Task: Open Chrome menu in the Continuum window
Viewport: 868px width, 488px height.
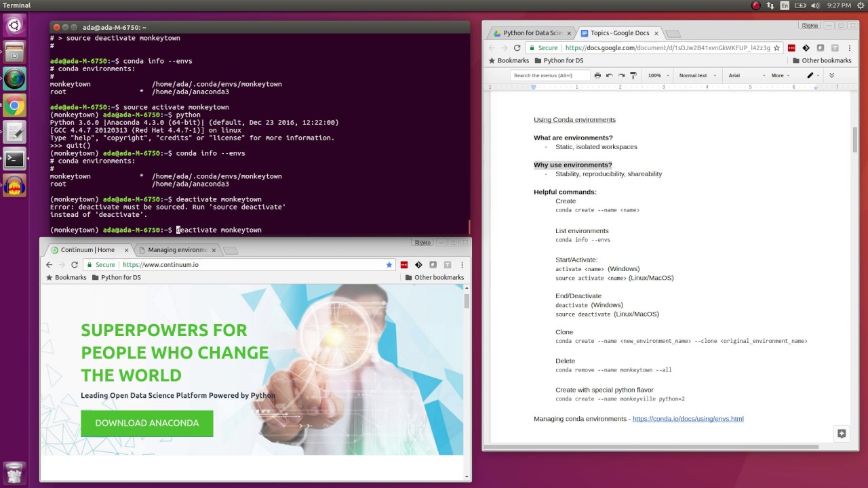Action: [462, 265]
